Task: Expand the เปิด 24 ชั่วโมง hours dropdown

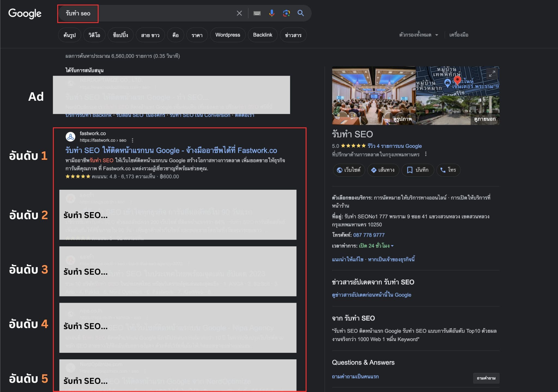Action: pyautogui.click(x=376, y=246)
